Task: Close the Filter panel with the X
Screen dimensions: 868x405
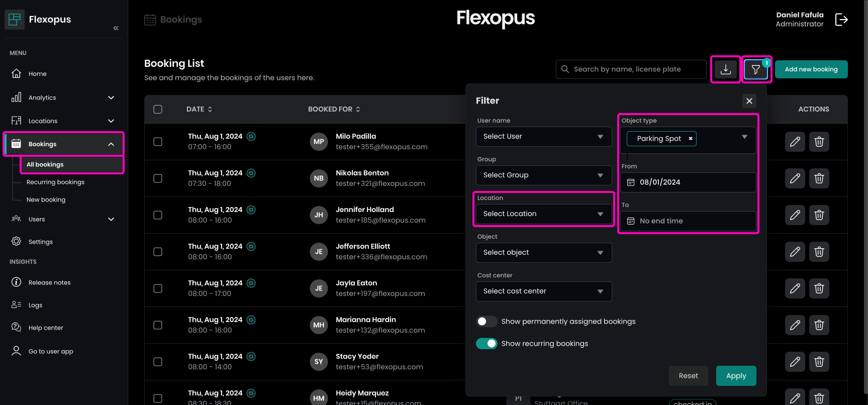Action: click(x=749, y=101)
